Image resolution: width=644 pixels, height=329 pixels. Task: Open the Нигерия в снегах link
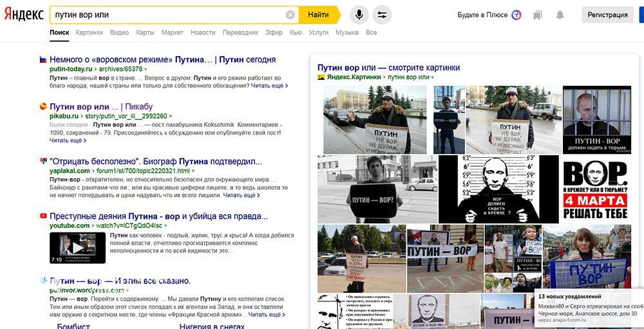tap(212, 326)
